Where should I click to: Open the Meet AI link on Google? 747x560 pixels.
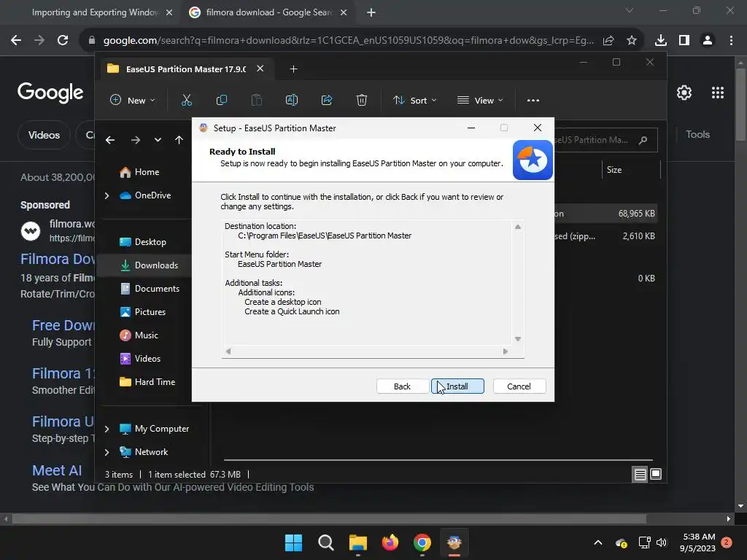57,470
